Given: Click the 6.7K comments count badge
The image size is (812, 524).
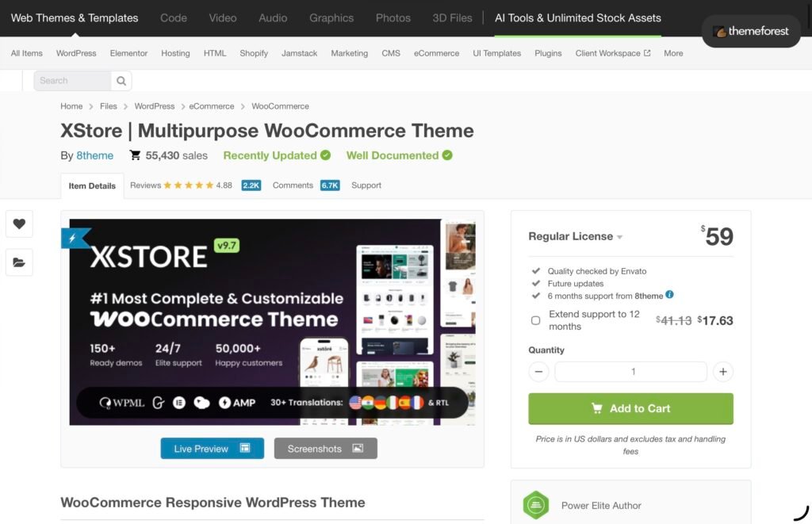Looking at the screenshot, I should point(330,186).
